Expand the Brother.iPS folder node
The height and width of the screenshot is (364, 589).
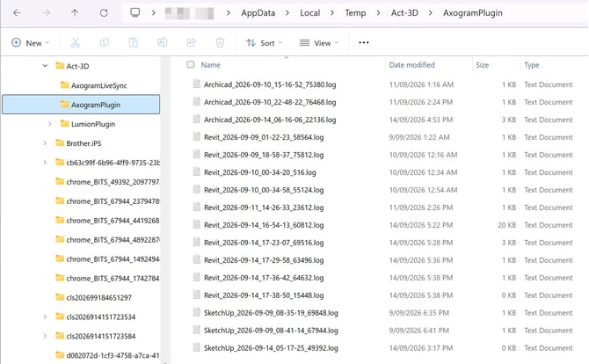click(x=45, y=143)
